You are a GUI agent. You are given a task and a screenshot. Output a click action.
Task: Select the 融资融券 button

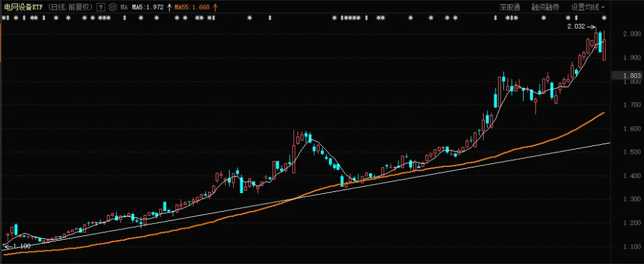click(x=546, y=7)
